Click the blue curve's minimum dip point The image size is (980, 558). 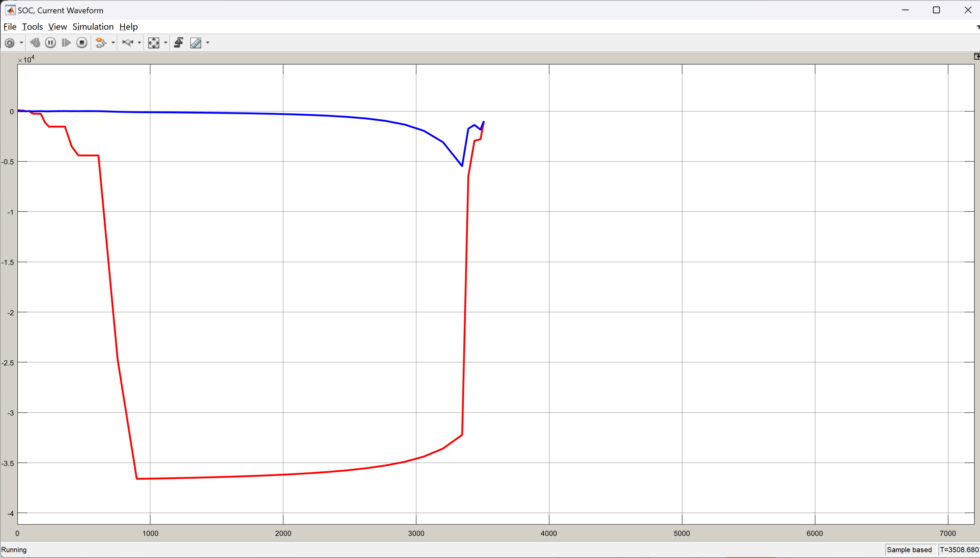pos(462,166)
